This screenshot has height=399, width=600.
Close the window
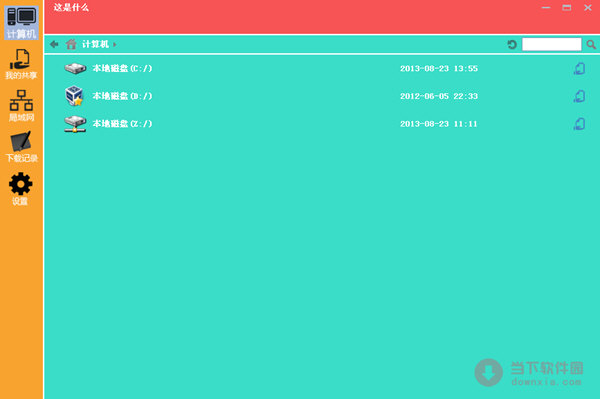coord(588,8)
